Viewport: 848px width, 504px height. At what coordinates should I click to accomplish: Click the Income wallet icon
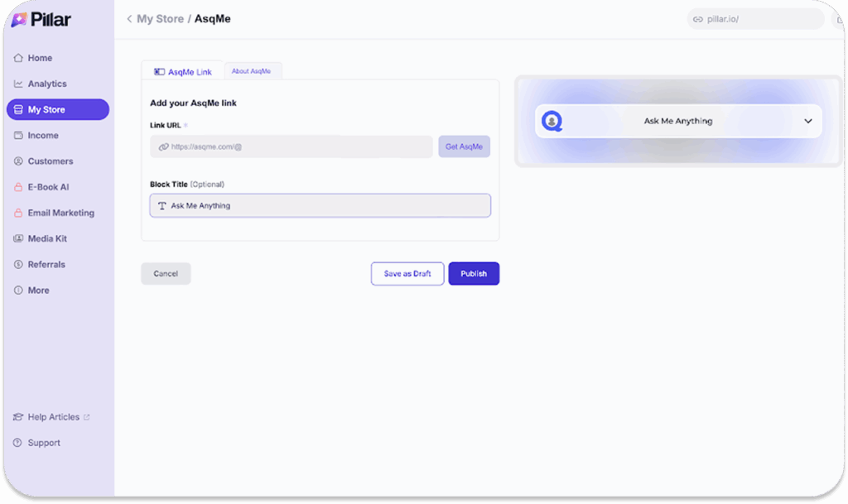pos(18,136)
